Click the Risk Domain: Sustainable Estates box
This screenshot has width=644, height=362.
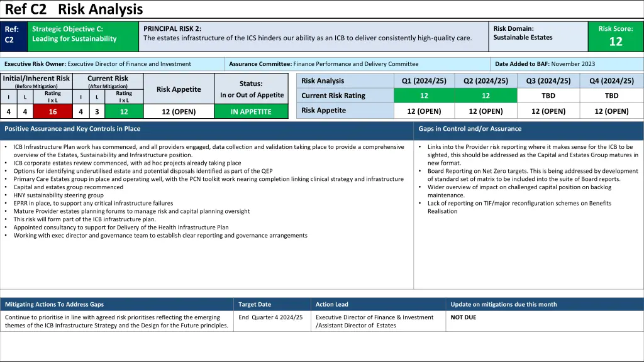538,36
